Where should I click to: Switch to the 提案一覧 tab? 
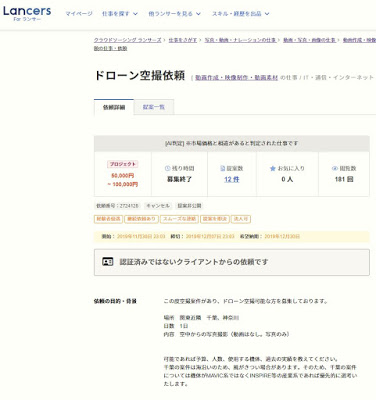pyautogui.click(x=154, y=107)
